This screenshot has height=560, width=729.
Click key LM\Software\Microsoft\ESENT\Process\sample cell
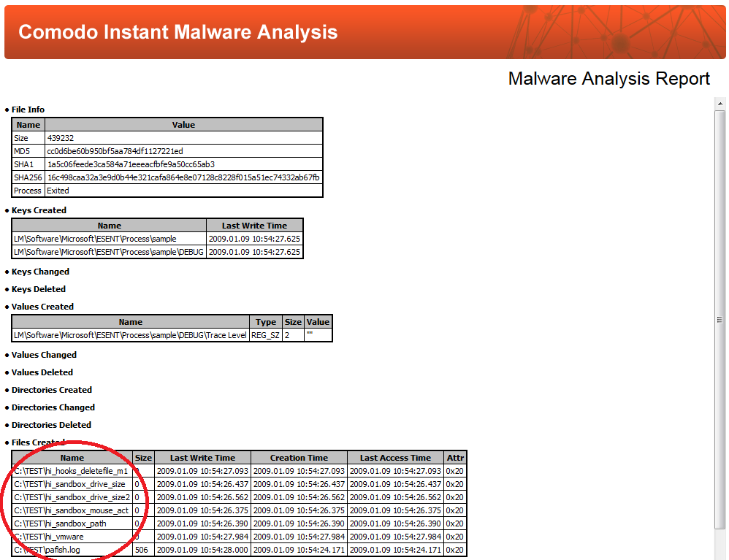[x=110, y=239]
